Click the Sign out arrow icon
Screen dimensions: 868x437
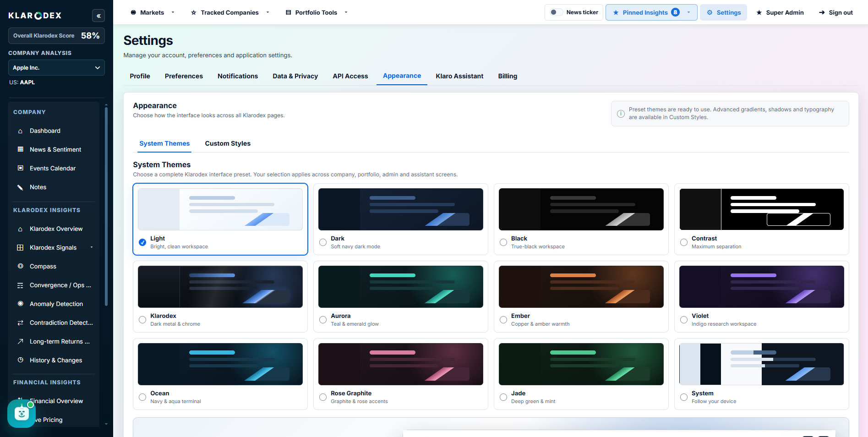822,12
